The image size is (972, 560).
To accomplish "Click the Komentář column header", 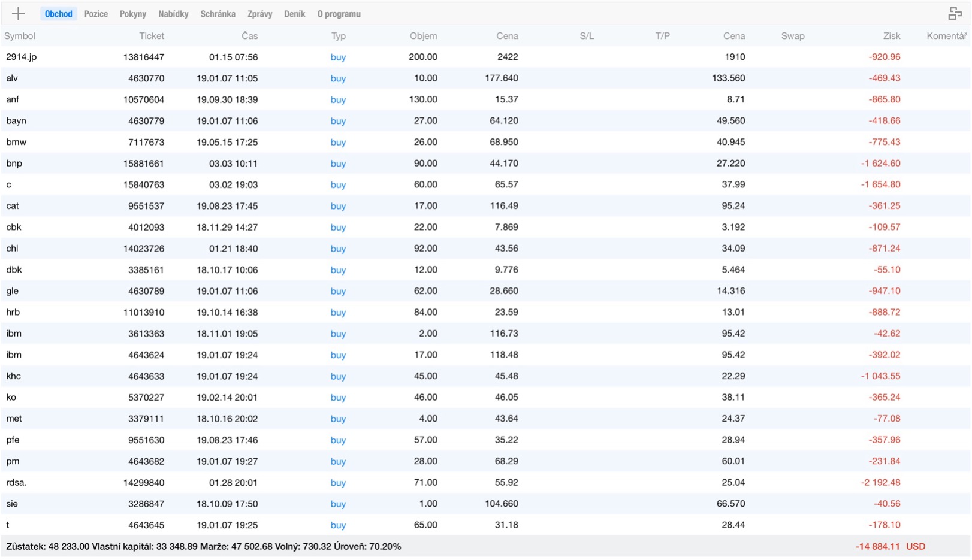I will coord(947,36).
